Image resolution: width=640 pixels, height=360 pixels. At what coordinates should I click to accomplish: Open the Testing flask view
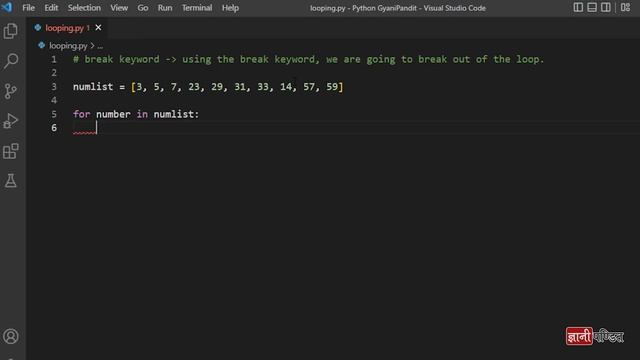coord(11,181)
